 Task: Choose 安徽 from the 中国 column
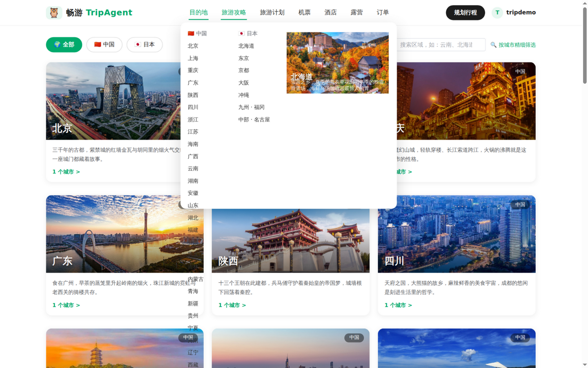193,193
